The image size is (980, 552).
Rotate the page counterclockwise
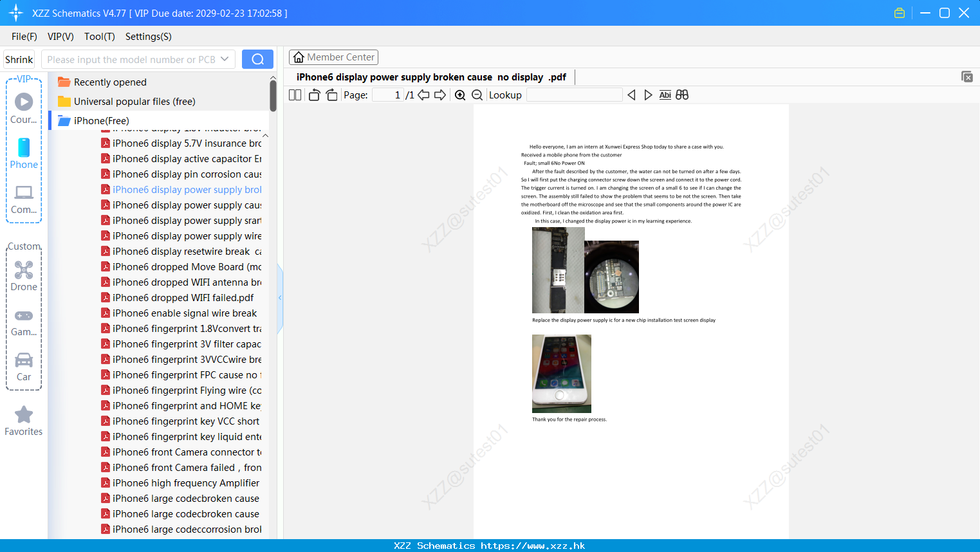(314, 95)
